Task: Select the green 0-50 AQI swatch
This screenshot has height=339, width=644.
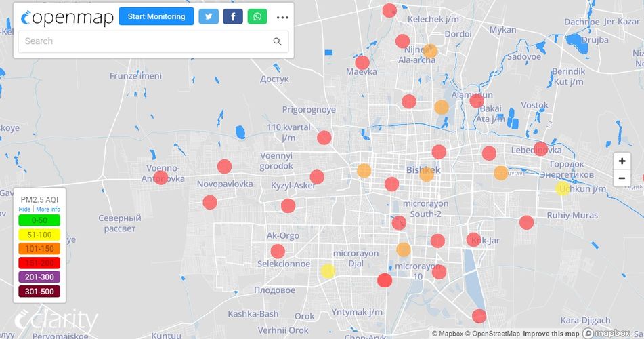Action: pos(39,220)
